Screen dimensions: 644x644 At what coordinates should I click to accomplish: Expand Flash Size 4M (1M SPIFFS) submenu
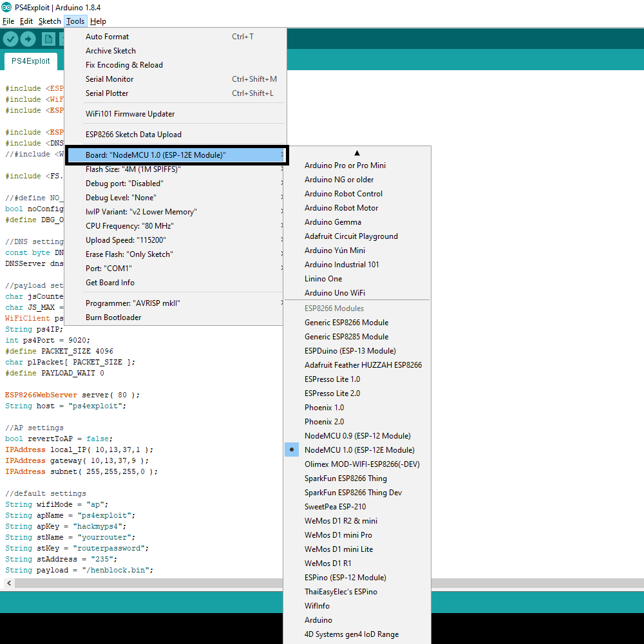pos(175,169)
